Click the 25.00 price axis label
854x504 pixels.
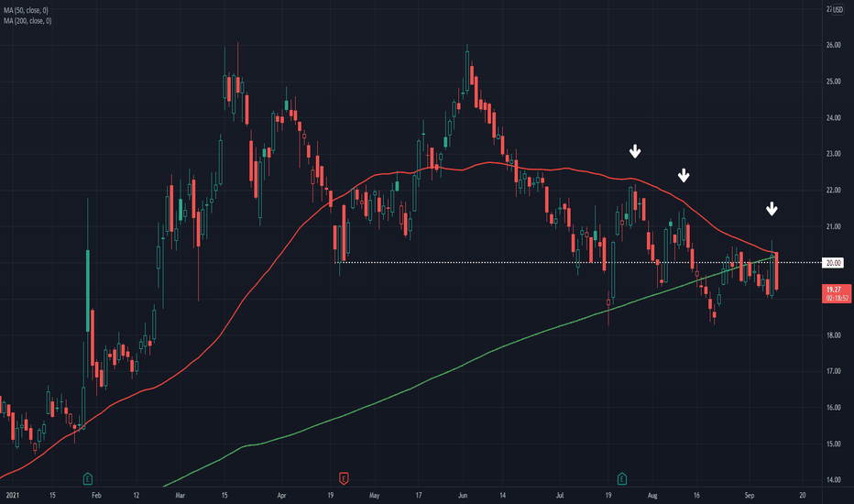tap(833, 82)
